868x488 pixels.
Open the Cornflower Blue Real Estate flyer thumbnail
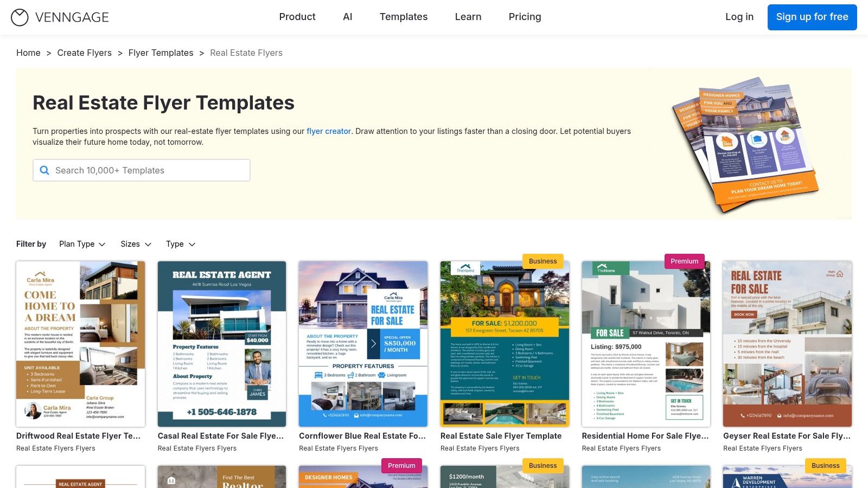[363, 344]
